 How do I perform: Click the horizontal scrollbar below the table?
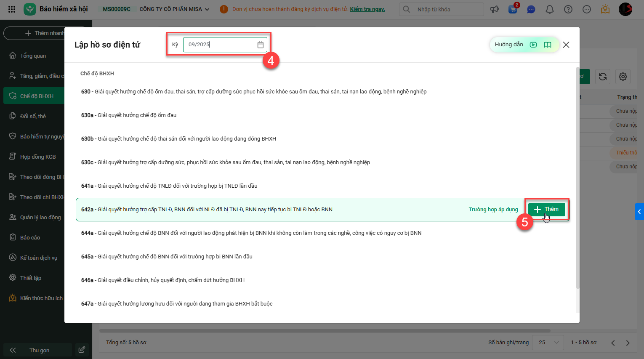pos(325,331)
